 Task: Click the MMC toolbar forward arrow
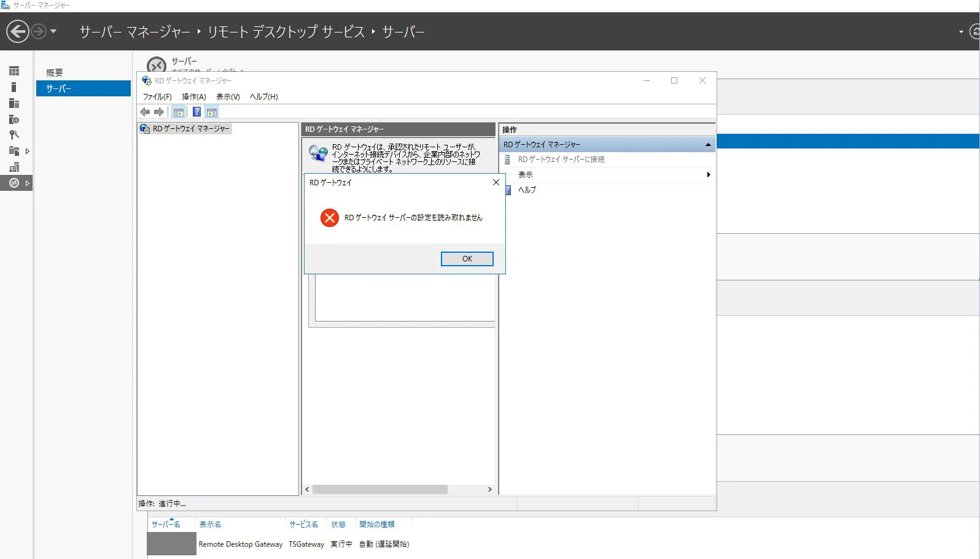click(x=159, y=112)
